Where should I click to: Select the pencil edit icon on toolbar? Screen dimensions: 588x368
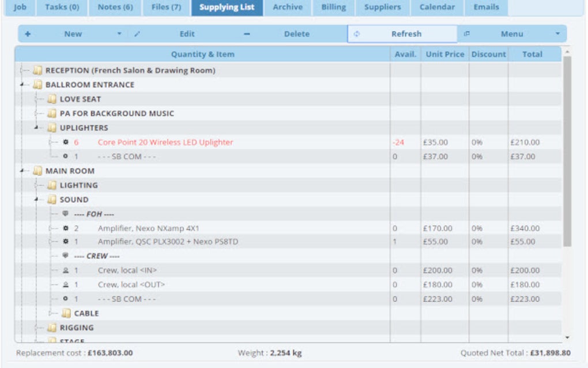[136, 34]
